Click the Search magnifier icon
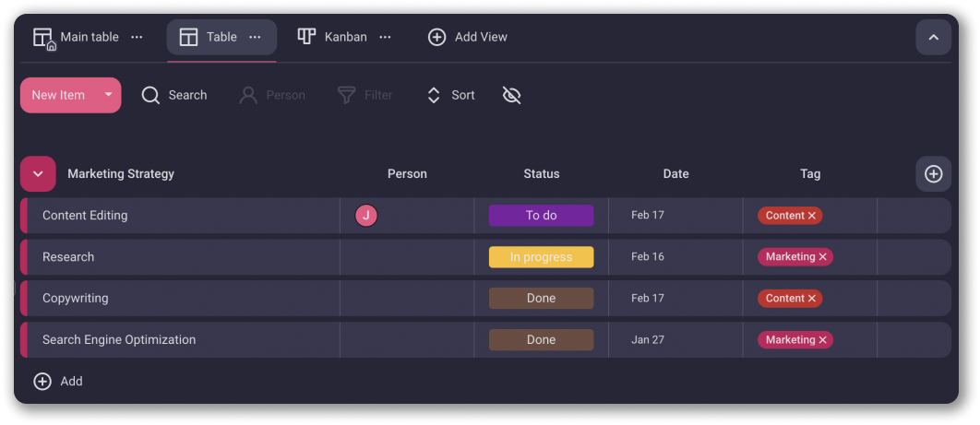This screenshot has height=425, width=980. tap(150, 95)
